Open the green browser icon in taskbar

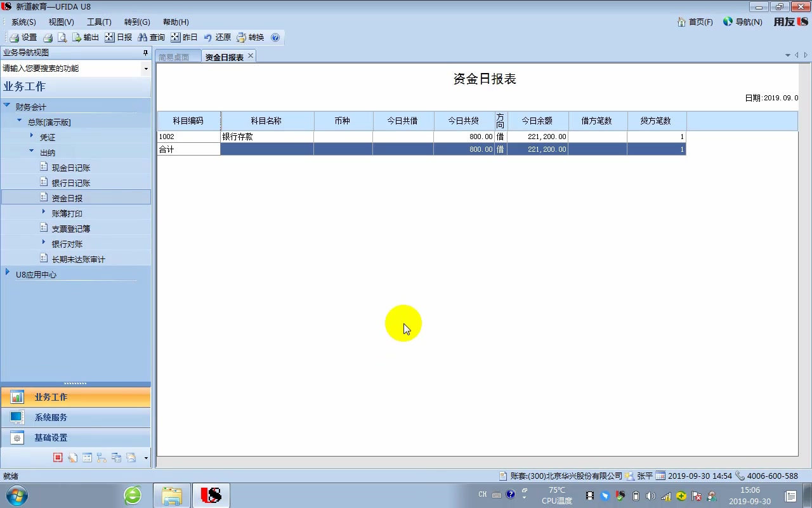point(133,495)
